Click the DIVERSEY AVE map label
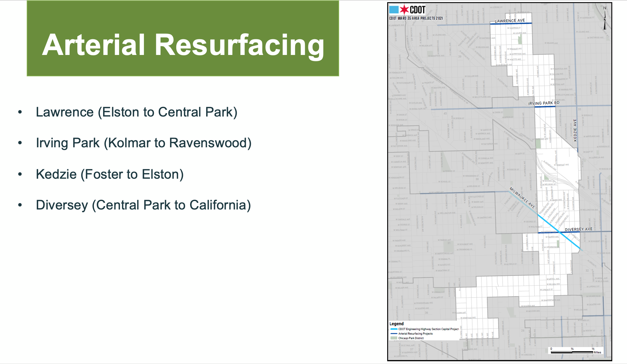627x364 pixels. point(579,229)
